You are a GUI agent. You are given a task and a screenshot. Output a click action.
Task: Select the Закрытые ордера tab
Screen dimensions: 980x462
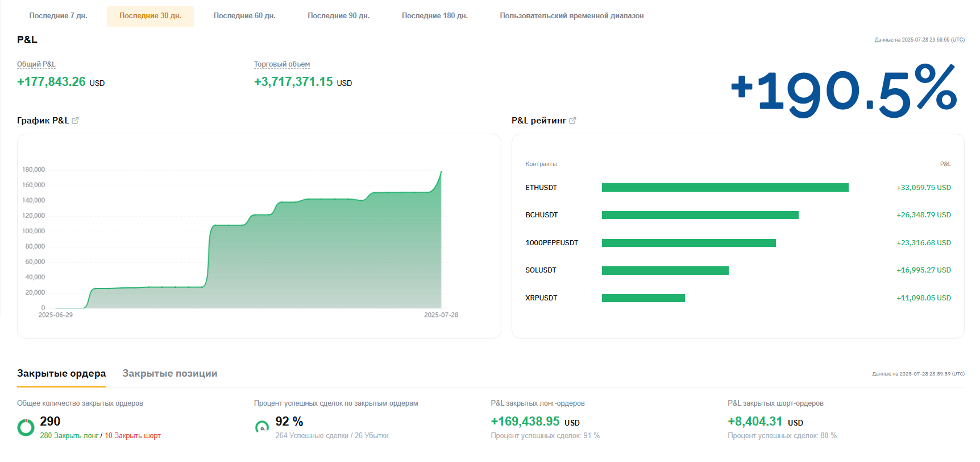pyautogui.click(x=61, y=374)
